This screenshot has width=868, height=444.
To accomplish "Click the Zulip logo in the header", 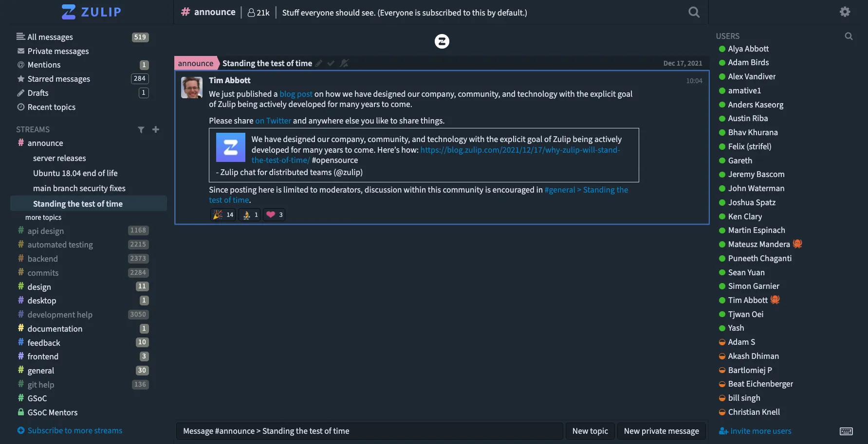I will [91, 12].
